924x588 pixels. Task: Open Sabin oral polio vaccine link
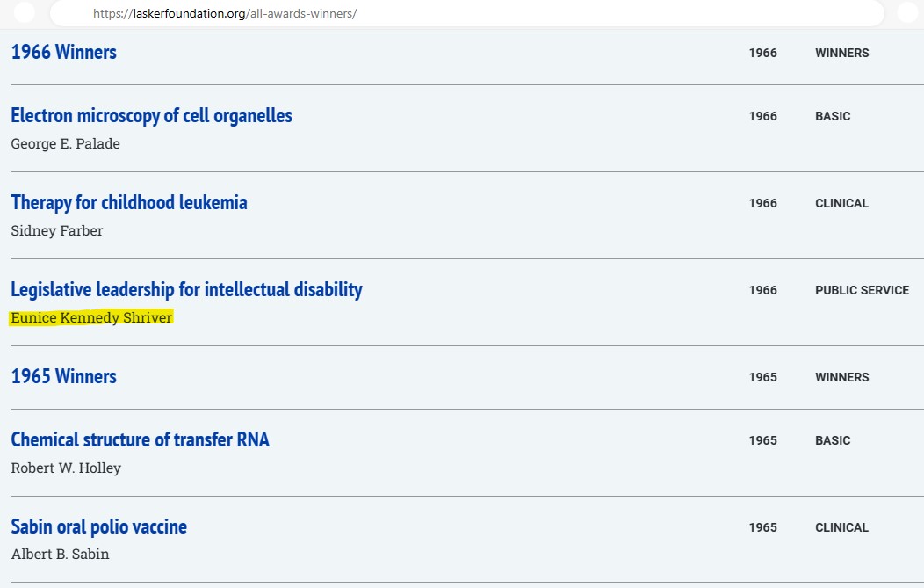98,527
